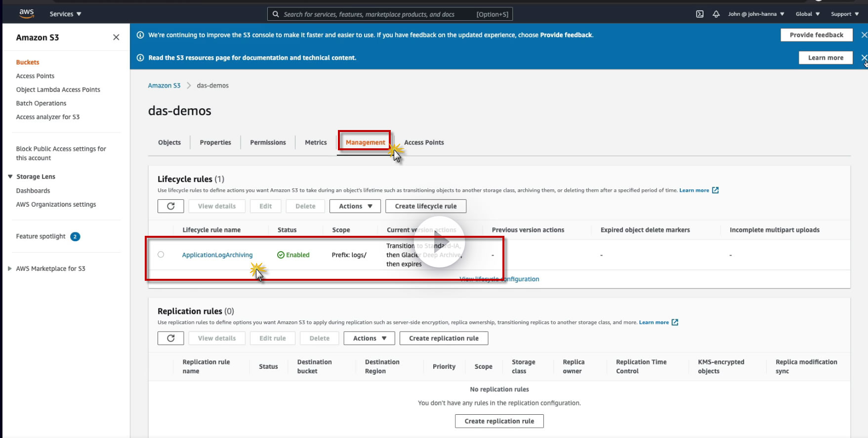The image size is (868, 438).
Task: Open Object Lambda Access Points
Action: 58,89
